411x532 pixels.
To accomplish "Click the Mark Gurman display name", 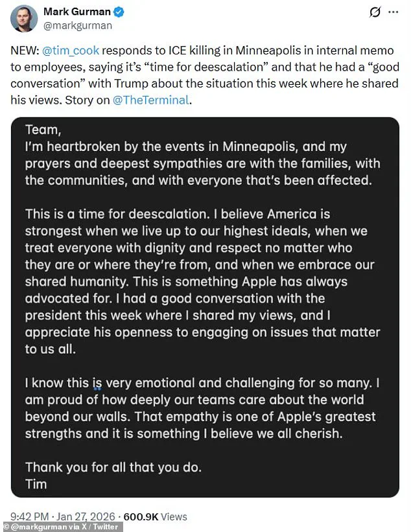I will pos(78,12).
